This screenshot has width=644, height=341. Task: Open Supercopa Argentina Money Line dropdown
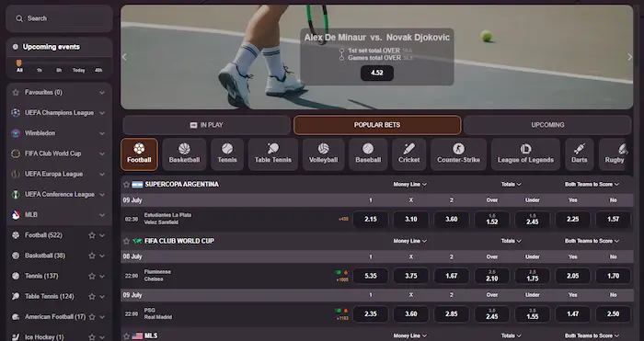coord(410,185)
